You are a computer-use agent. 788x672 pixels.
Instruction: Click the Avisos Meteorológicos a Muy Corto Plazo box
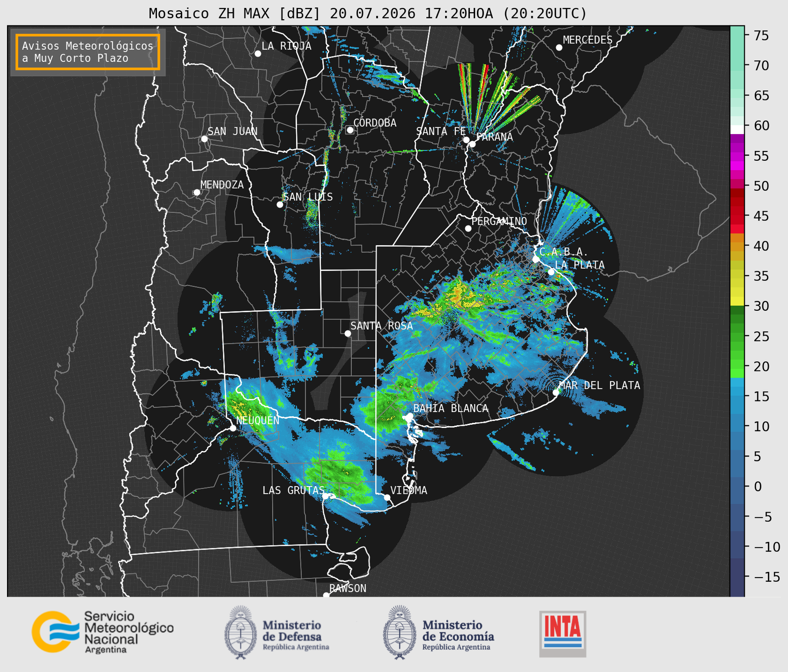click(x=88, y=52)
